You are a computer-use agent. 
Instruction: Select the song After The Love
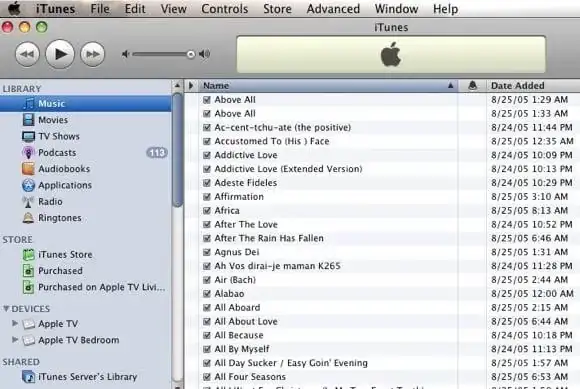click(246, 224)
